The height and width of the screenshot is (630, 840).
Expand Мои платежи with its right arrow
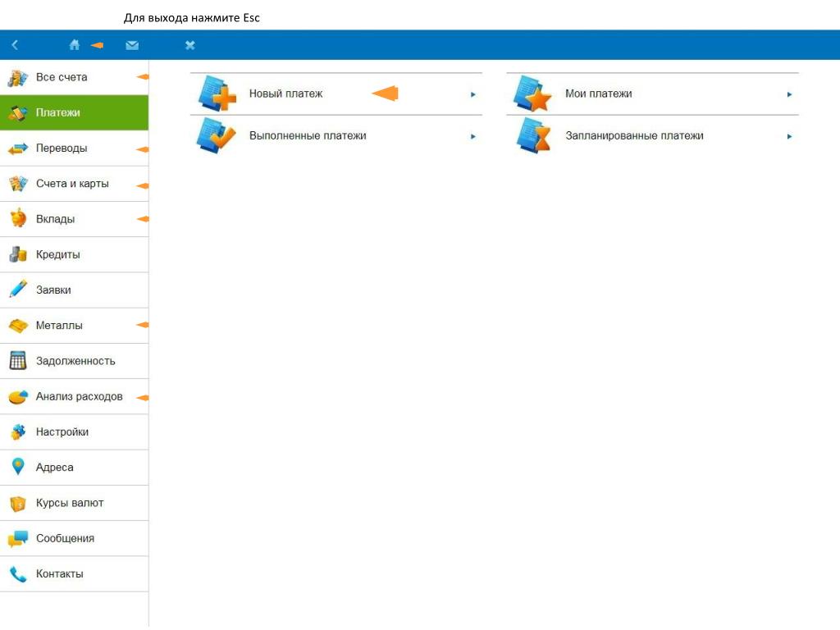click(789, 94)
